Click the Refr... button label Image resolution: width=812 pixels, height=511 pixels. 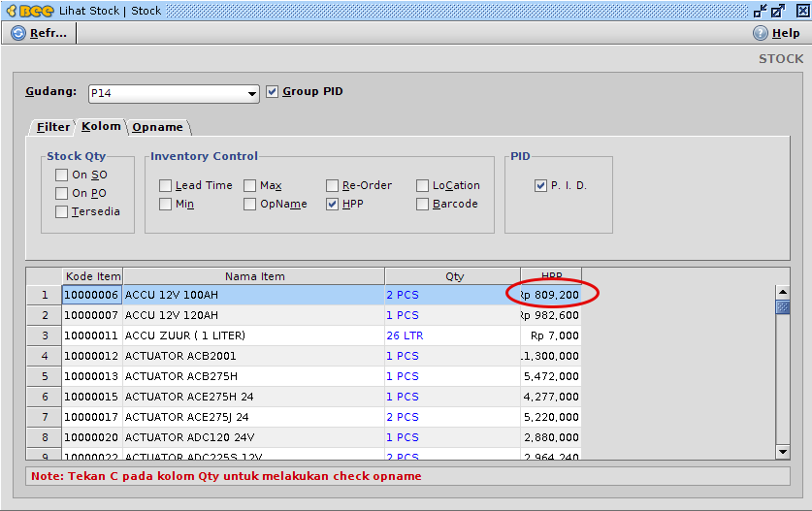click(49, 33)
